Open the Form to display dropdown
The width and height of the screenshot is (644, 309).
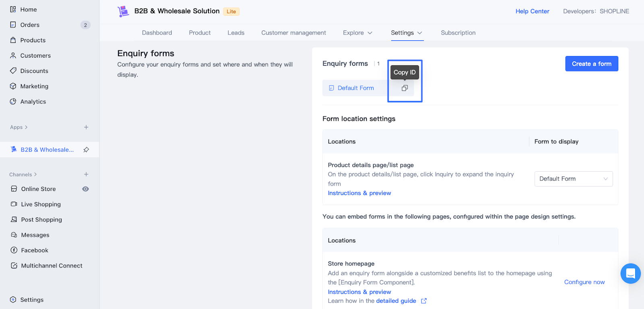[x=573, y=179]
